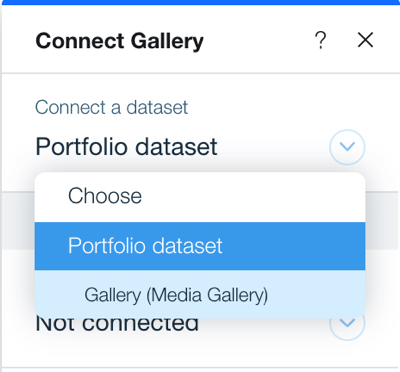
Task: Pick the Gallery (Media Gallery) option
Action: pyautogui.click(x=200, y=295)
